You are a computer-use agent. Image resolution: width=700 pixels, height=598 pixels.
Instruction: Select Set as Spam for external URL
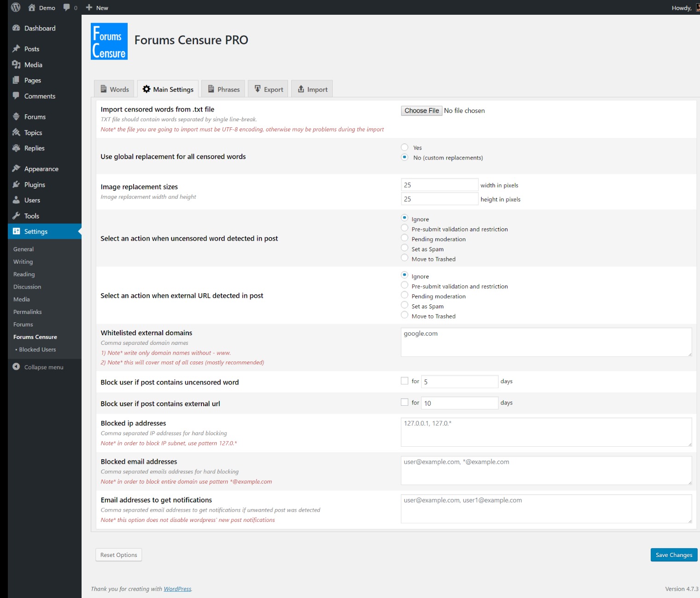(x=405, y=305)
